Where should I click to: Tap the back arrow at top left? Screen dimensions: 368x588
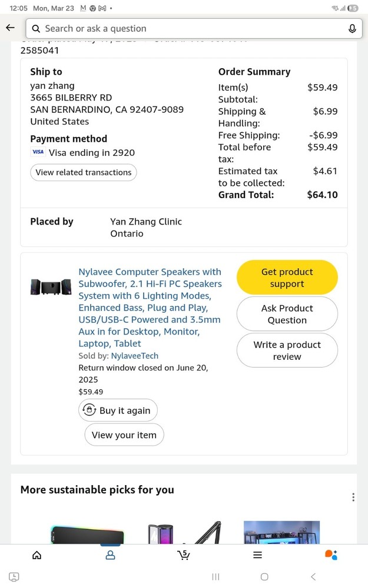click(10, 27)
